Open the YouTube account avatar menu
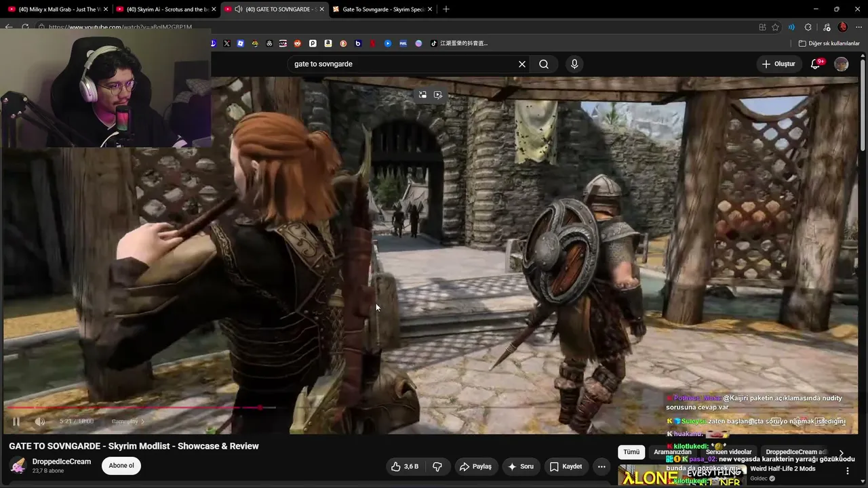This screenshot has height=488, width=868. (x=842, y=64)
